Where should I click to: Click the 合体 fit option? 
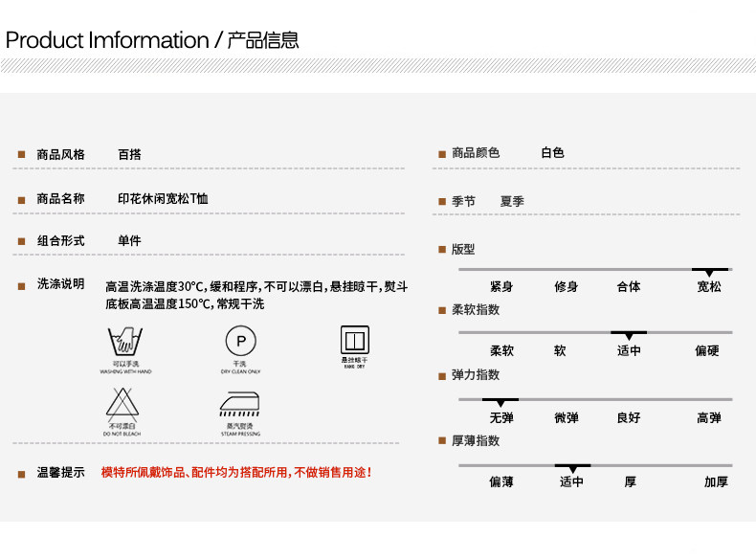(x=629, y=286)
